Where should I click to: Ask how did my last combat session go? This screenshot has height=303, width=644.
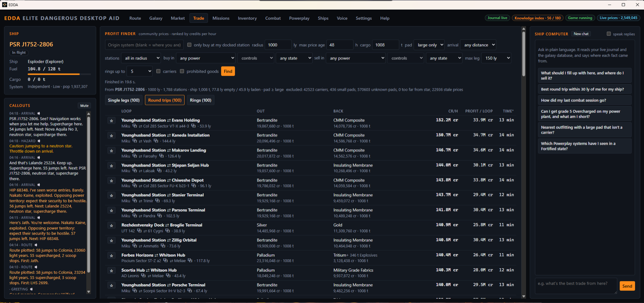(x=584, y=100)
